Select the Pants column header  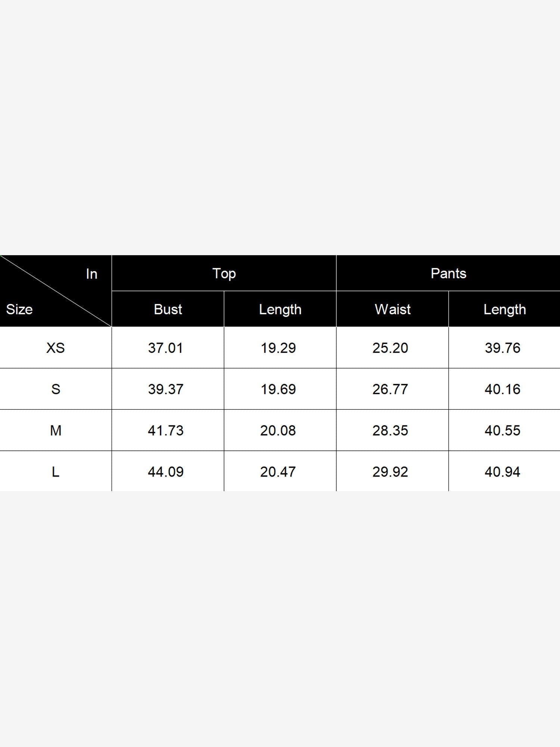pos(448,273)
